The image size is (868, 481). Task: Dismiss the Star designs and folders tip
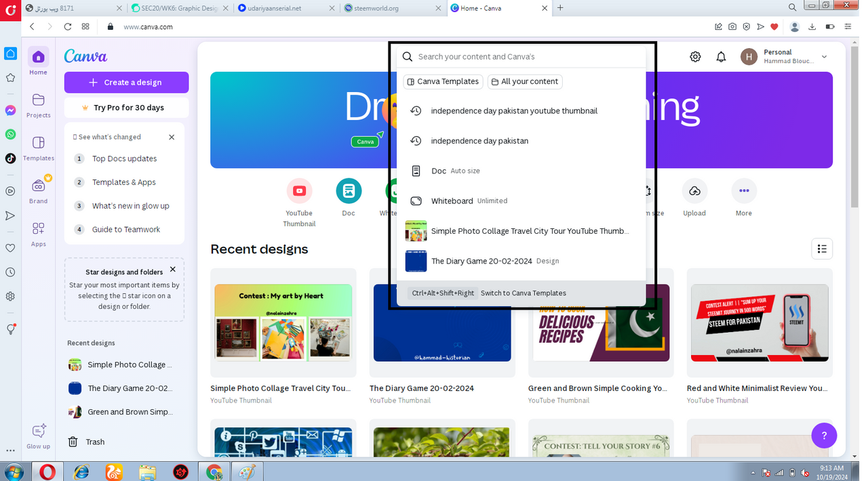(x=173, y=270)
